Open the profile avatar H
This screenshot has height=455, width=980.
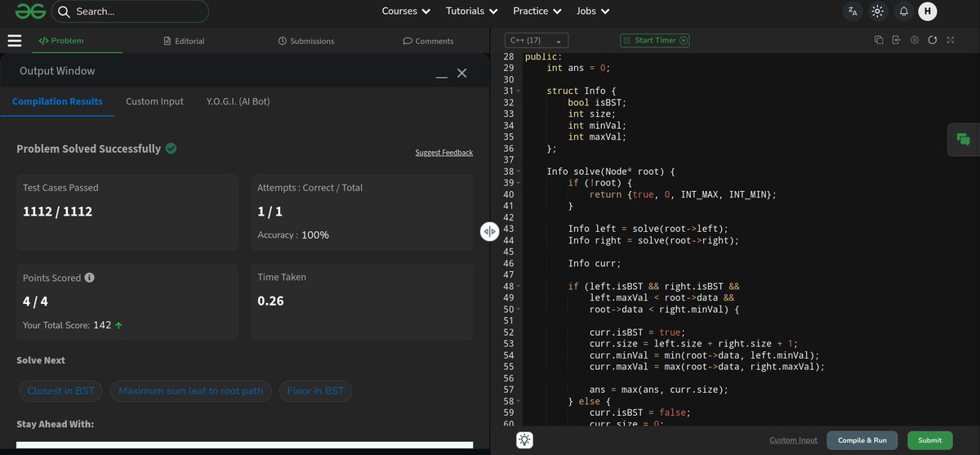pos(927,11)
